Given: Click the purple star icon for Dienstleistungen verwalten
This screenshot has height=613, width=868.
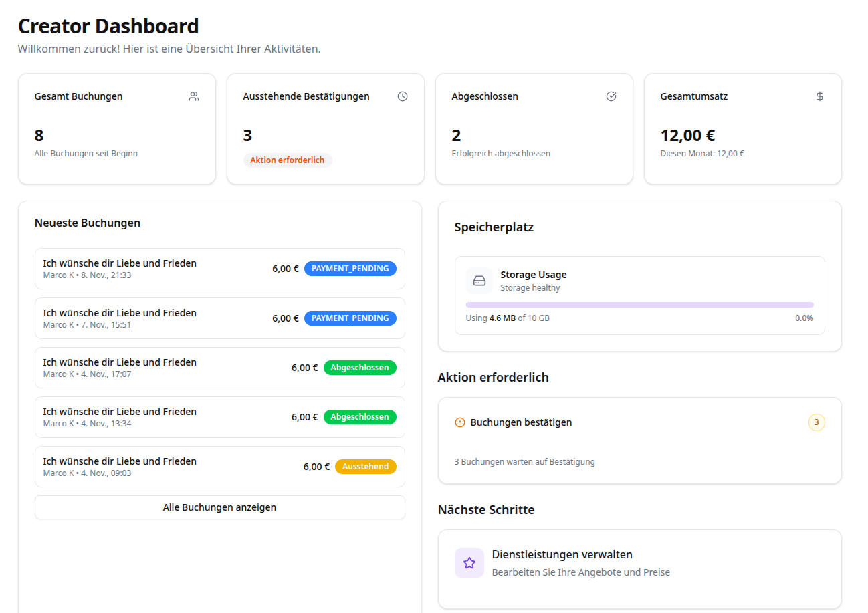Looking at the screenshot, I should [469, 563].
